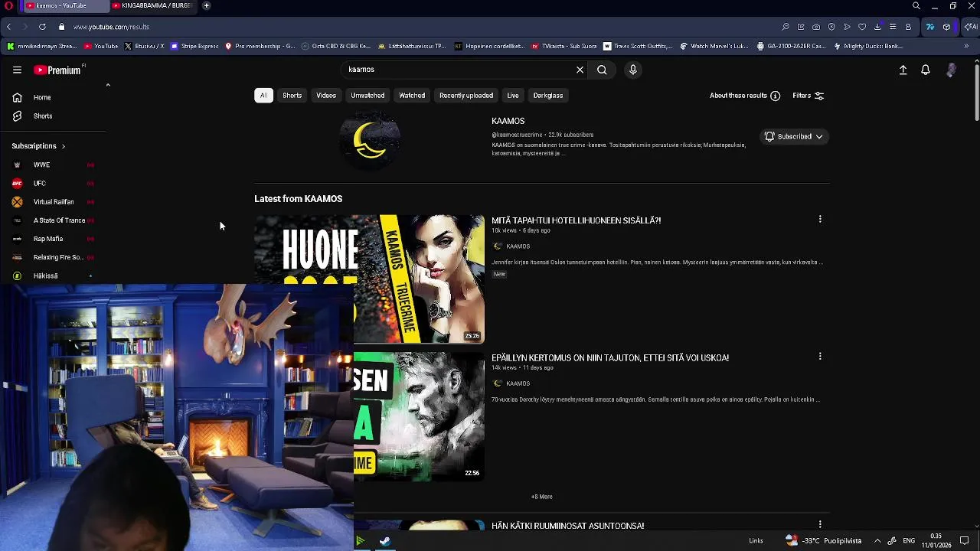
Task: Open Steam from the taskbar
Action: [384, 541]
